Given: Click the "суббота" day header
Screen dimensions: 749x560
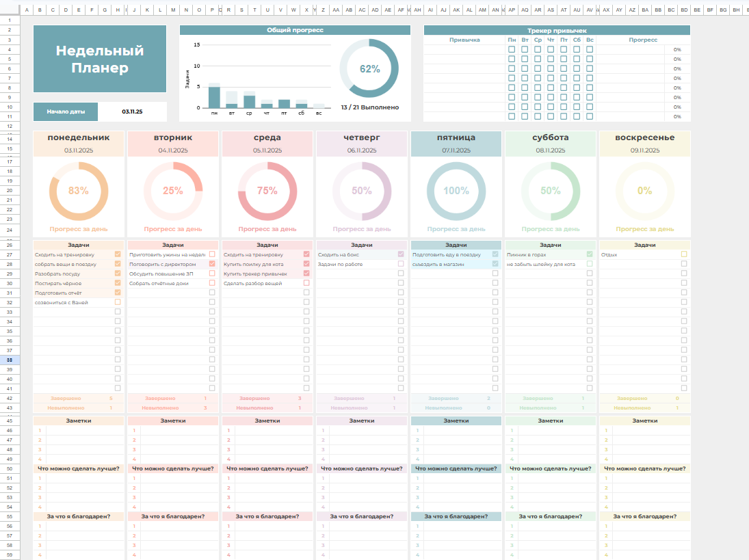Looking at the screenshot, I should pyautogui.click(x=550, y=137).
